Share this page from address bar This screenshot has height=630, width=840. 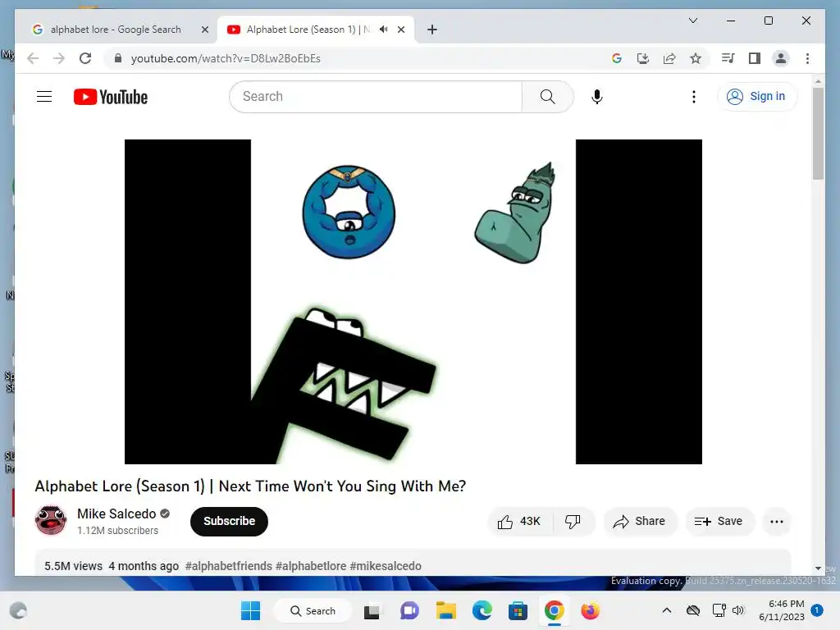669,58
